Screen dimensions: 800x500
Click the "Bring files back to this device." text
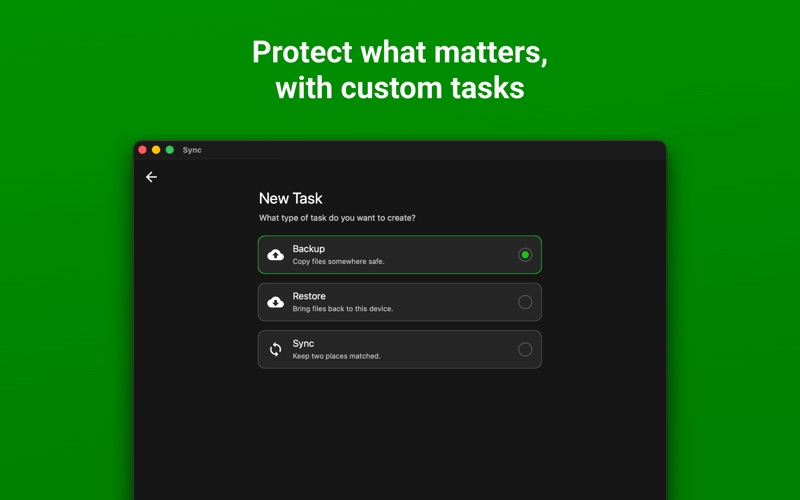tap(343, 309)
